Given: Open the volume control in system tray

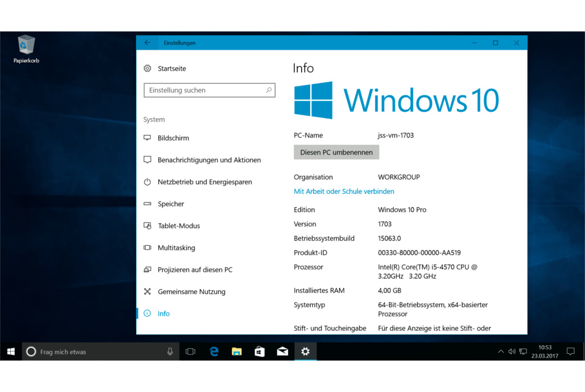Looking at the screenshot, I should coord(512,351).
